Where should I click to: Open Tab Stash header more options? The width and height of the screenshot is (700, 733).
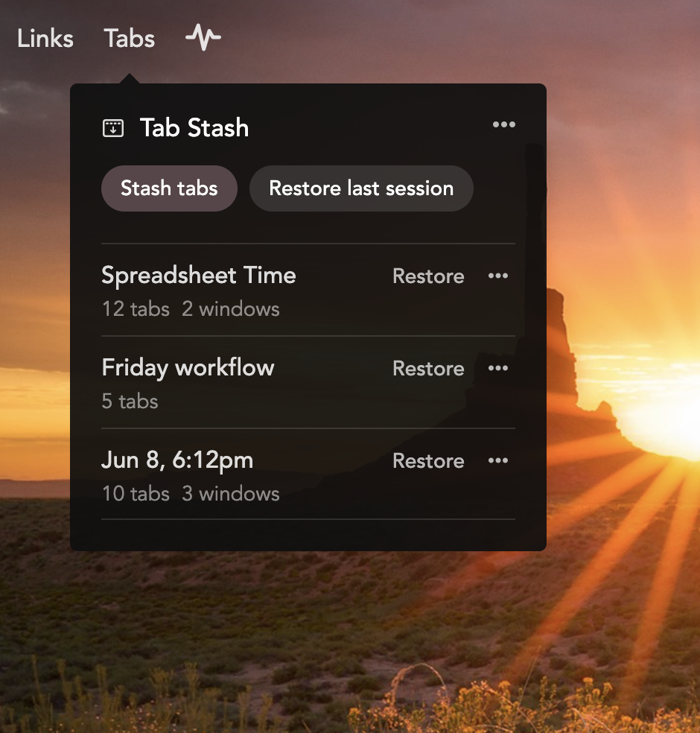[x=503, y=124]
